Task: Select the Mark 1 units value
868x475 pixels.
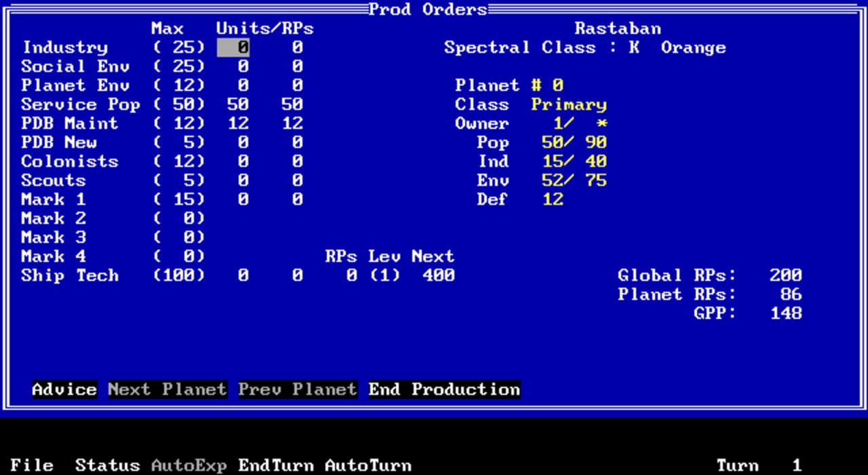Action: [240, 199]
